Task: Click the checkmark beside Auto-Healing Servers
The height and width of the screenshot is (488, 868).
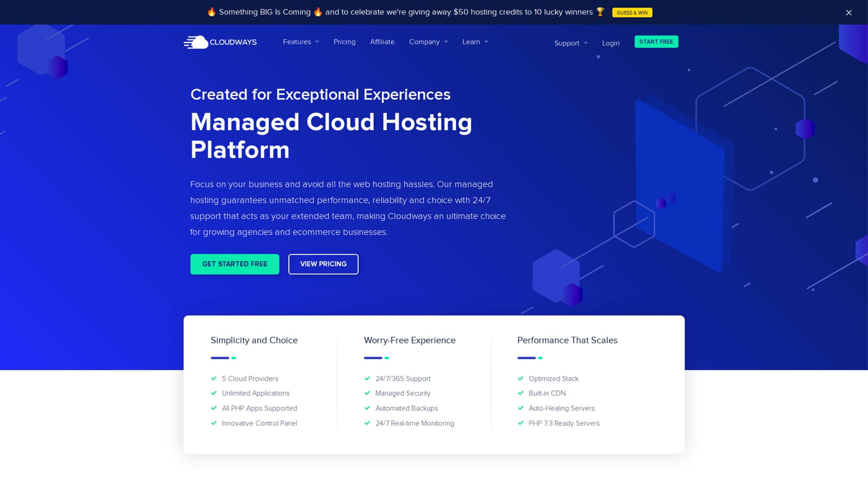Action: click(521, 408)
